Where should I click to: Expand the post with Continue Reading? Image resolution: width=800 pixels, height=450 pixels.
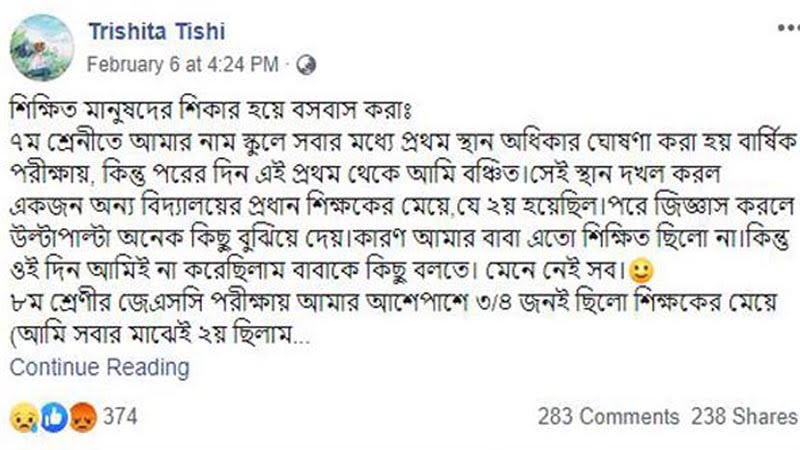99,367
